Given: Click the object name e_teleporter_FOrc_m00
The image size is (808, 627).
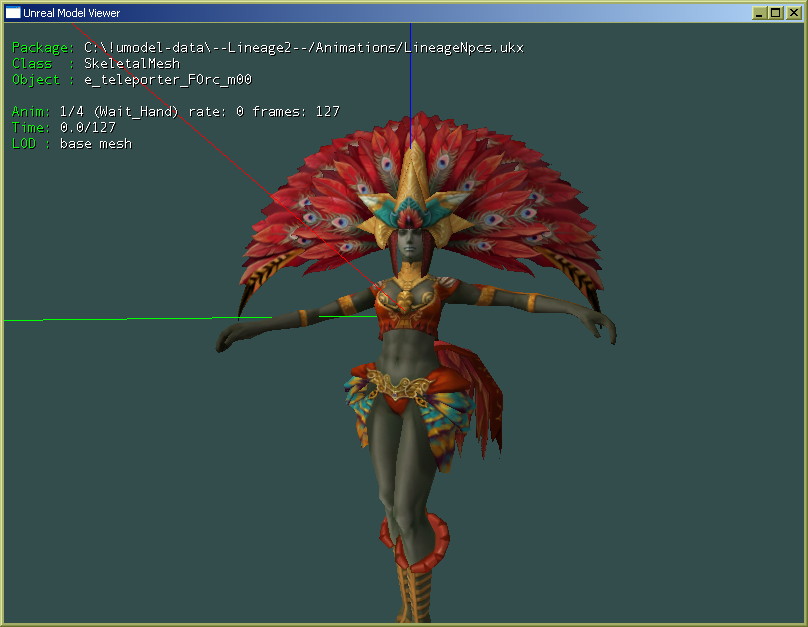Looking at the screenshot, I should point(168,79).
